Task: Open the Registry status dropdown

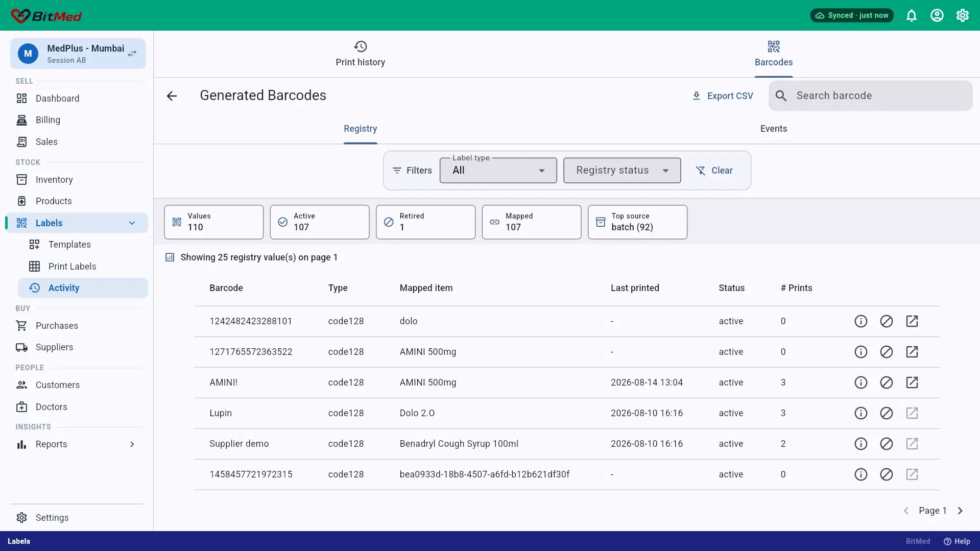Action: [622, 171]
